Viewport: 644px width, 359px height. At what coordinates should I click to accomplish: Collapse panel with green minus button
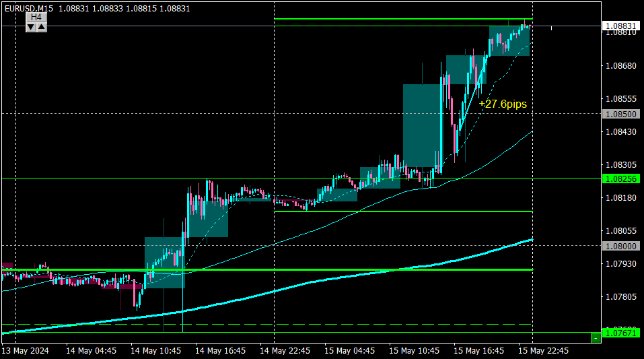pyautogui.click(x=596, y=338)
